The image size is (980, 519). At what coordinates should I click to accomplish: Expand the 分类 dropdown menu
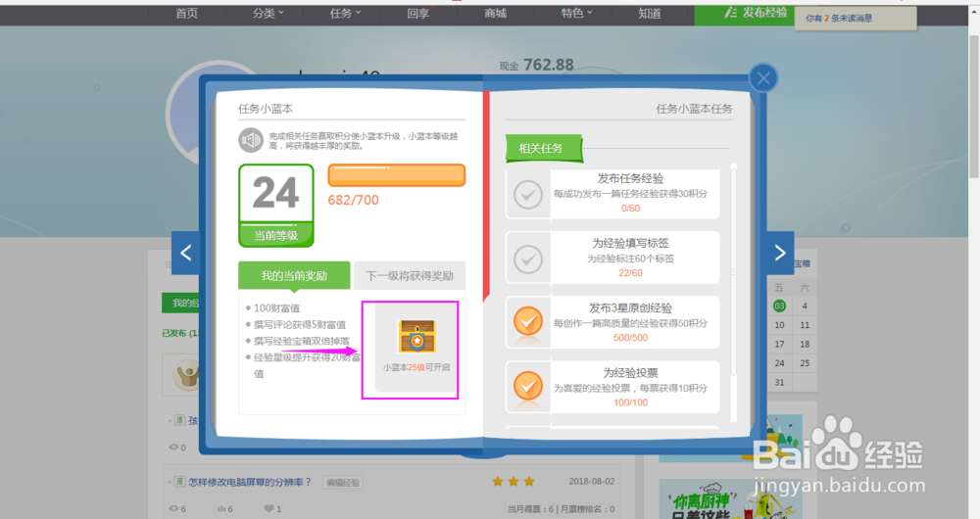pyautogui.click(x=269, y=13)
